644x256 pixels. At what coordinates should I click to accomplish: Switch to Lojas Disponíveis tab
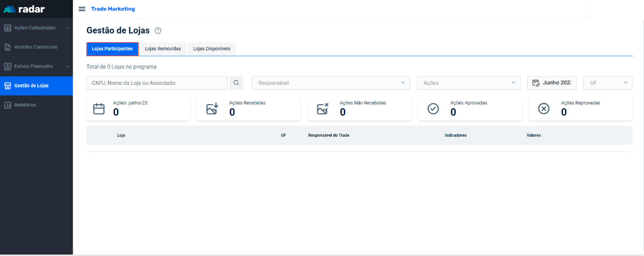tap(212, 49)
